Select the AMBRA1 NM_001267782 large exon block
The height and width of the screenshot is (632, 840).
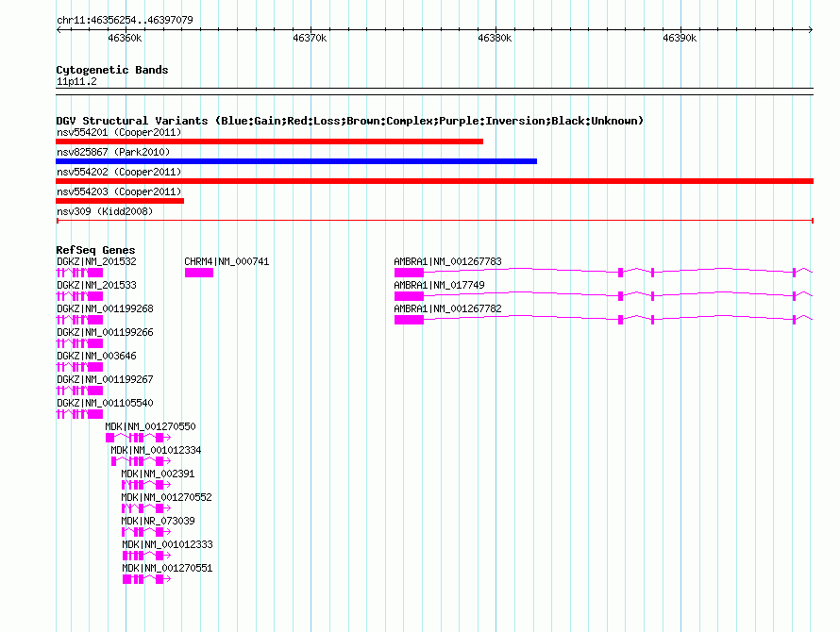pos(409,320)
